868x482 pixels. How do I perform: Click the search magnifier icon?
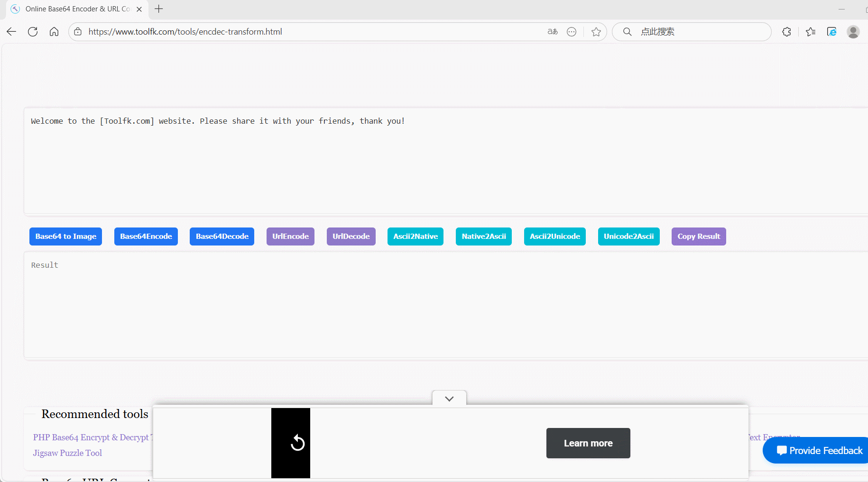627,32
